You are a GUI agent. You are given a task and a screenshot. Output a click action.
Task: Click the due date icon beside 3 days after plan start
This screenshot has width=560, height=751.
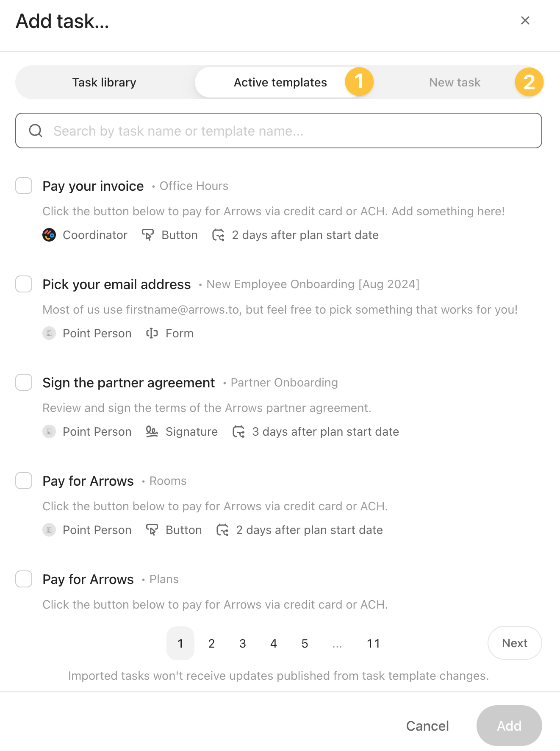click(238, 431)
